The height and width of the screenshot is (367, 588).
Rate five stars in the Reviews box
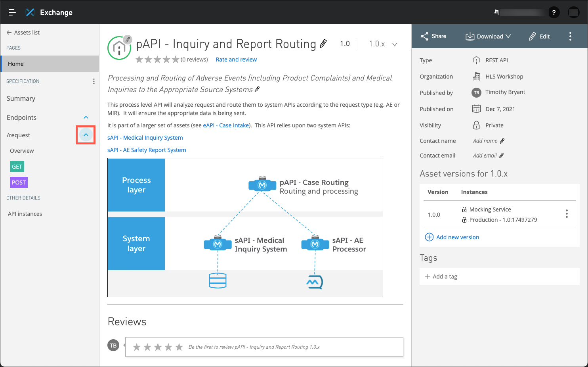(x=179, y=347)
